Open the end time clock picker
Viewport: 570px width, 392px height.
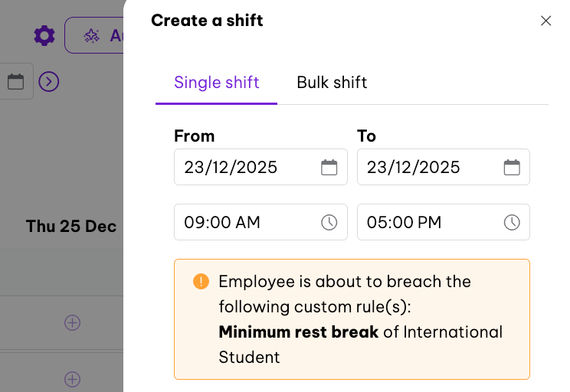[512, 222]
